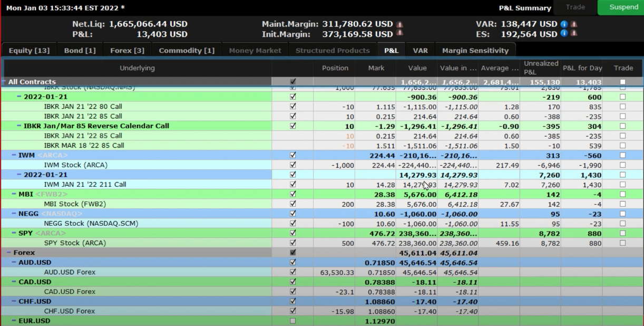Screen dimensions: 644x326
Task: Click the Trade button at top
Action: click(x=575, y=7)
